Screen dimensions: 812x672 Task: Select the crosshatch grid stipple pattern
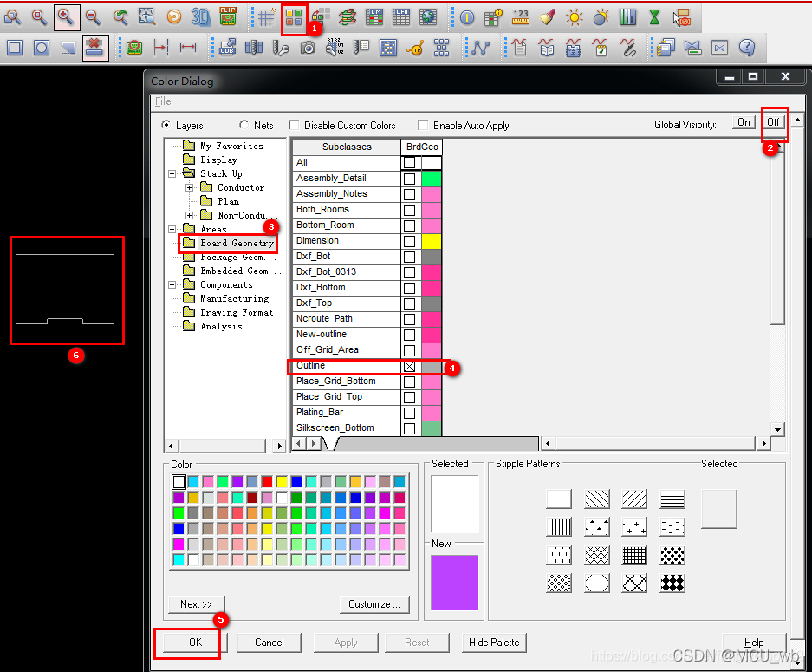[x=634, y=556]
